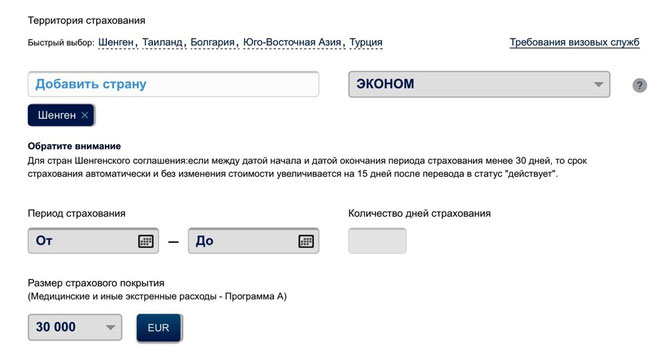Select the EUR currency button
The image size is (668, 363).
click(158, 328)
